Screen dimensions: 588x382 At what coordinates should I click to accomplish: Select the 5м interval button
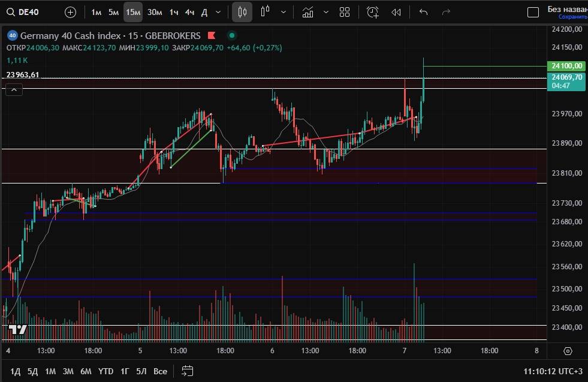pos(113,12)
